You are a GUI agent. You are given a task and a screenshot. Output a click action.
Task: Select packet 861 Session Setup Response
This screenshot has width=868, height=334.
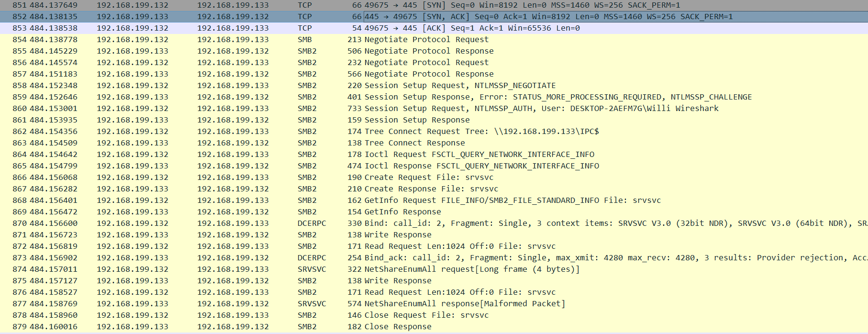(x=434, y=120)
